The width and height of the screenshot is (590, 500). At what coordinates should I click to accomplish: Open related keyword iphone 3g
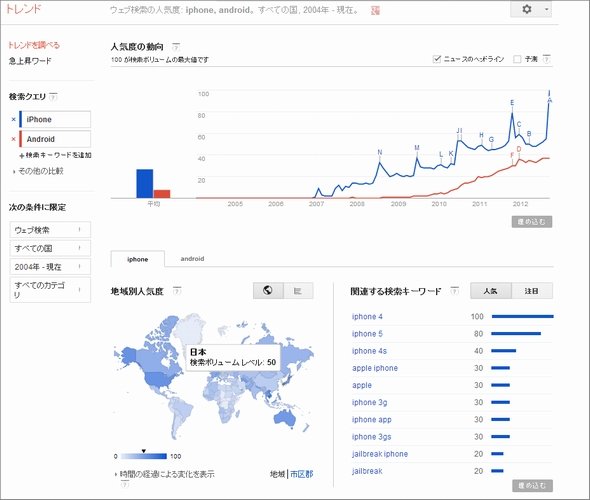point(369,403)
